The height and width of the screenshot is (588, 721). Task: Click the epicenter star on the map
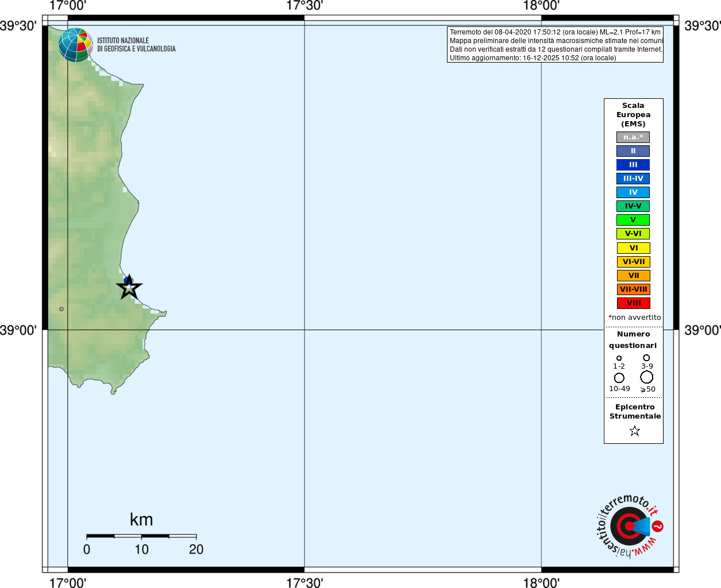(x=129, y=288)
